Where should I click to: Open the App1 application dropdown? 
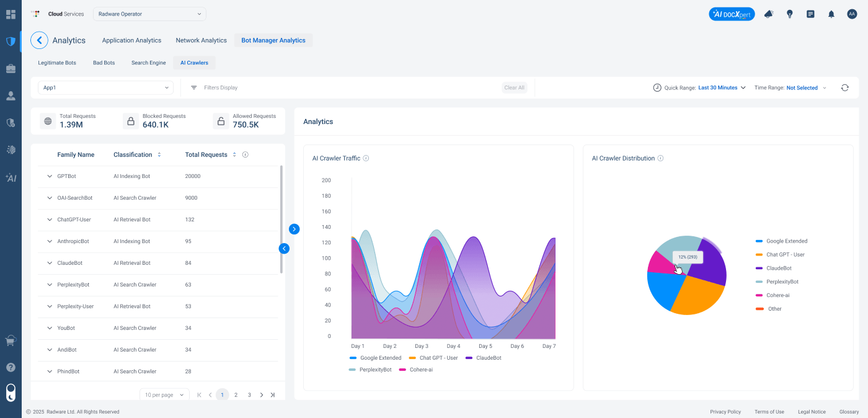coord(105,87)
